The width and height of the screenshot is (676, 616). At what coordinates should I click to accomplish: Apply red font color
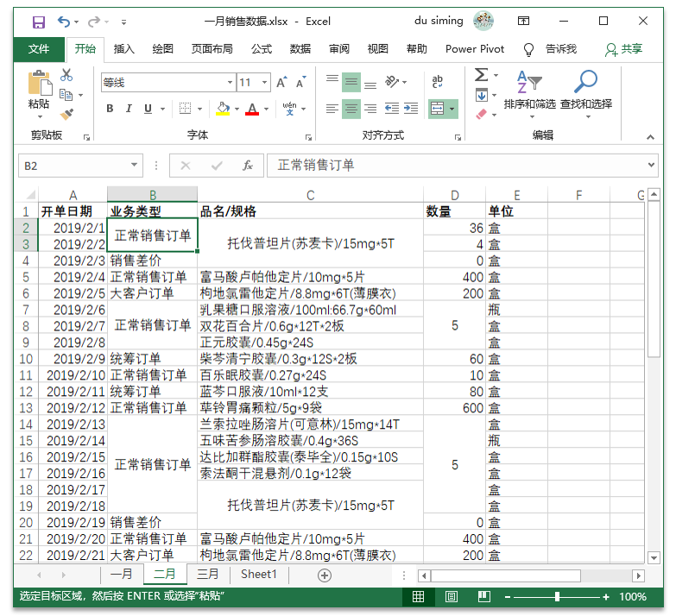(252, 109)
